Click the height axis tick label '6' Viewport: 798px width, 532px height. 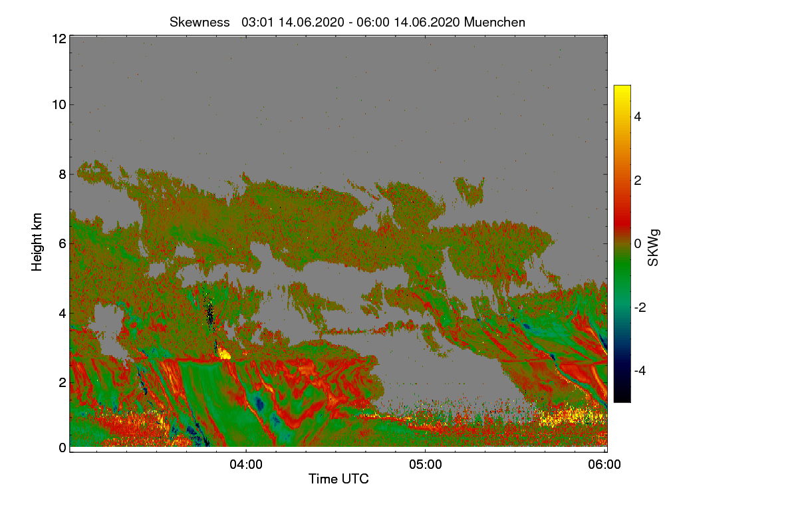62,243
